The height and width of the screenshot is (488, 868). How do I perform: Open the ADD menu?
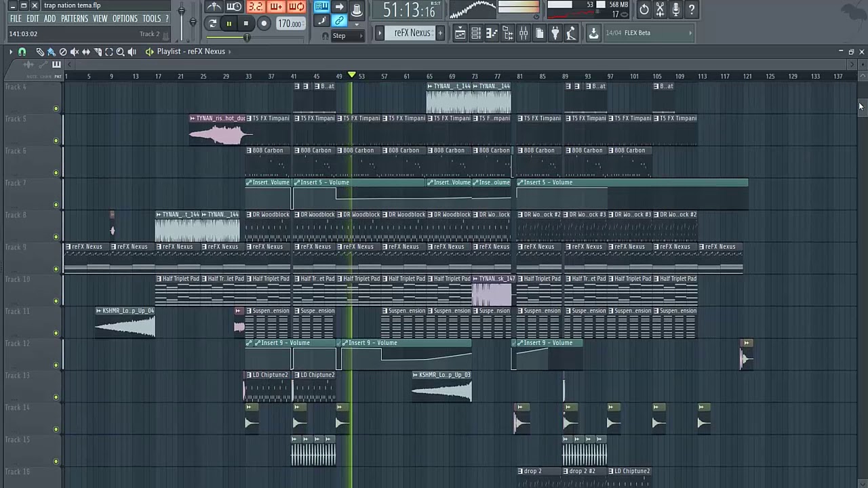[x=50, y=19]
